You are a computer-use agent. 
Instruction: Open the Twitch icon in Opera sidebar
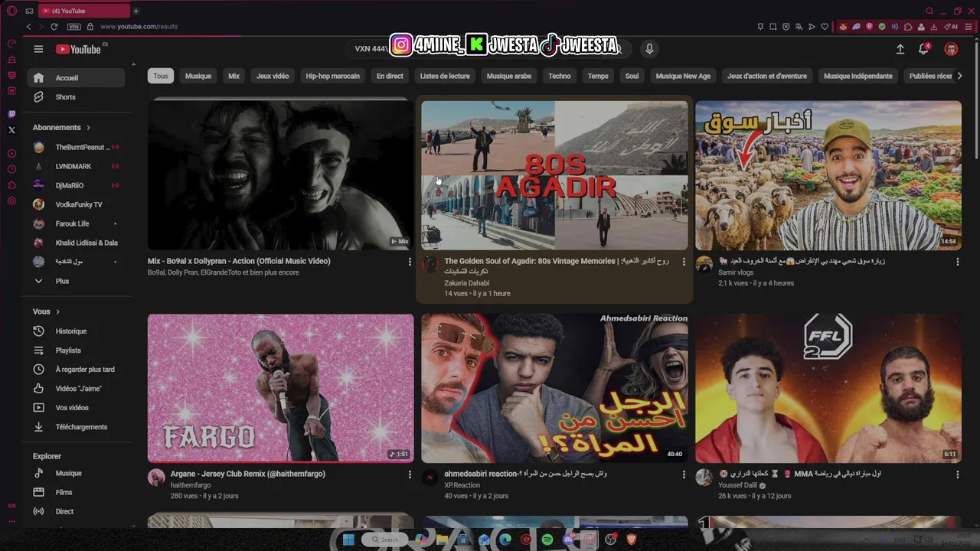[x=11, y=114]
